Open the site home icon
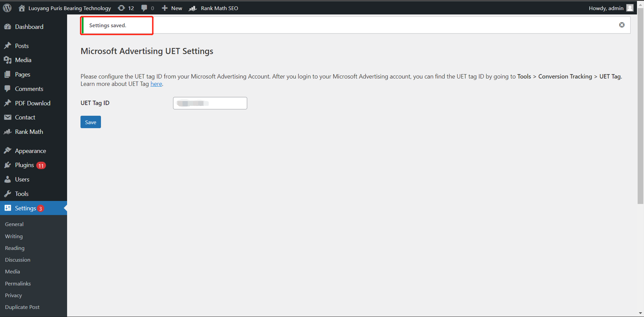Viewport: 644px width, 317px height. pos(22,8)
